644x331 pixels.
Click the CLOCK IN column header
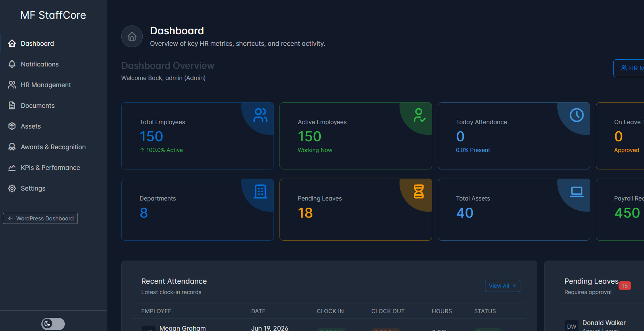(x=330, y=311)
